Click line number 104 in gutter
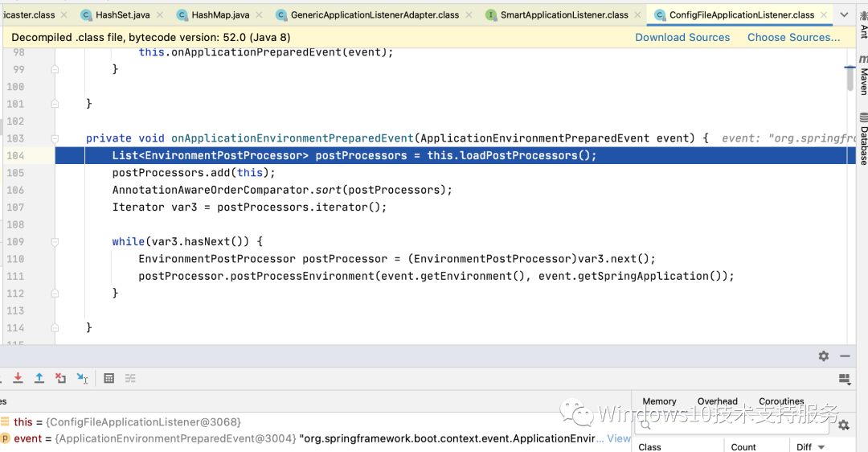 15,156
